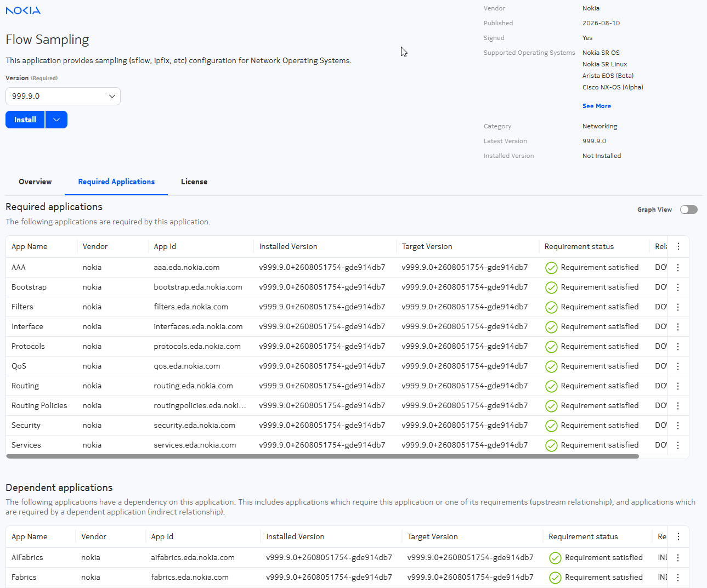Open actions menu for the Routing row
Viewport: 707px width, 588px height.
click(678, 386)
